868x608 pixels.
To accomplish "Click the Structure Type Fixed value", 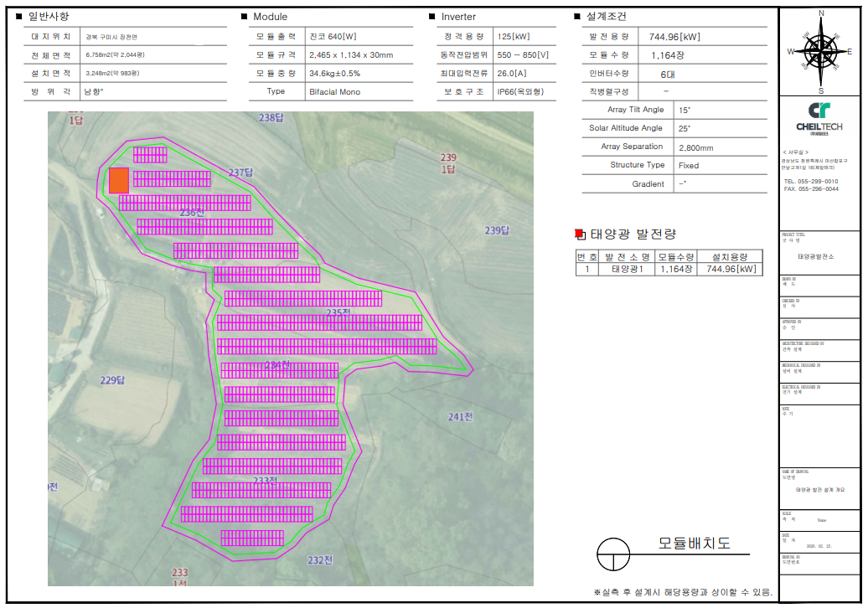I will [x=688, y=165].
